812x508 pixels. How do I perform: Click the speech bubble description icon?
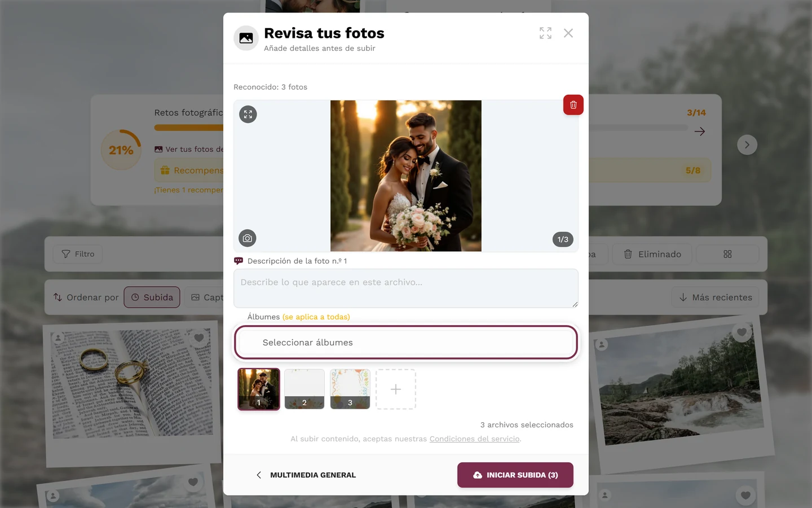(x=239, y=261)
